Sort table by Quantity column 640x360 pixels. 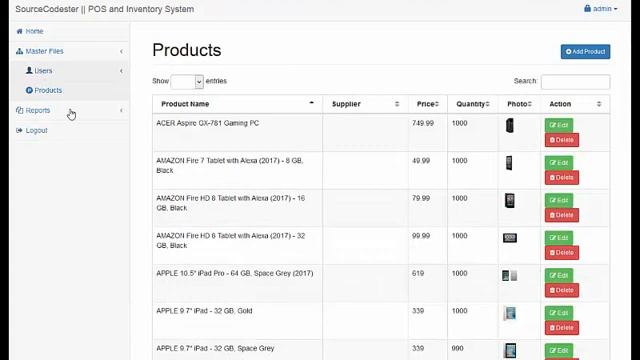tap(473, 104)
